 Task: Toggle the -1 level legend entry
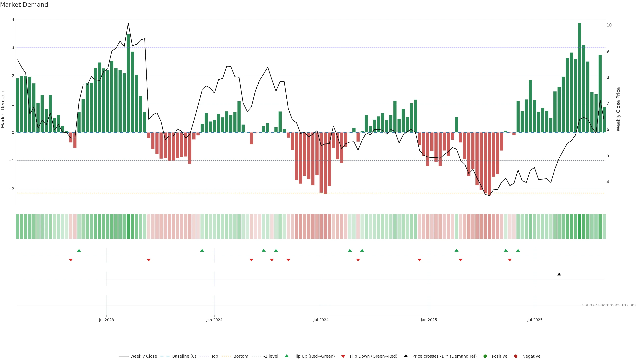tap(271, 356)
